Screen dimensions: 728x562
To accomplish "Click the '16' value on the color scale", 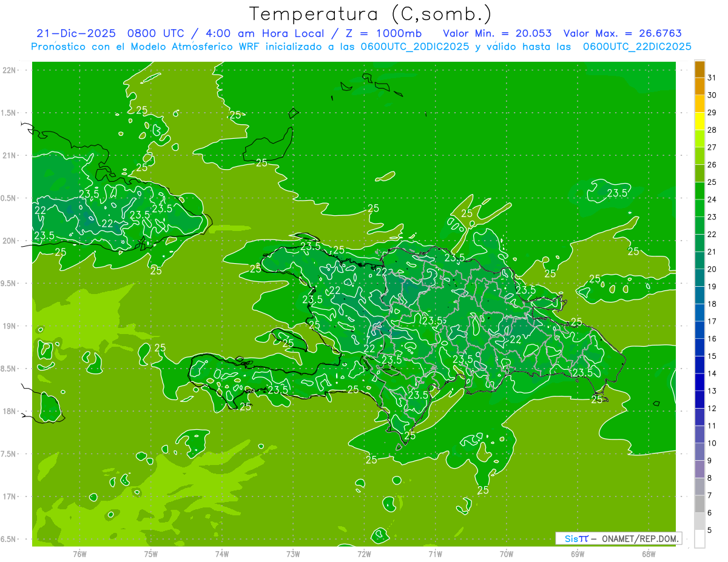I will click(x=712, y=339).
